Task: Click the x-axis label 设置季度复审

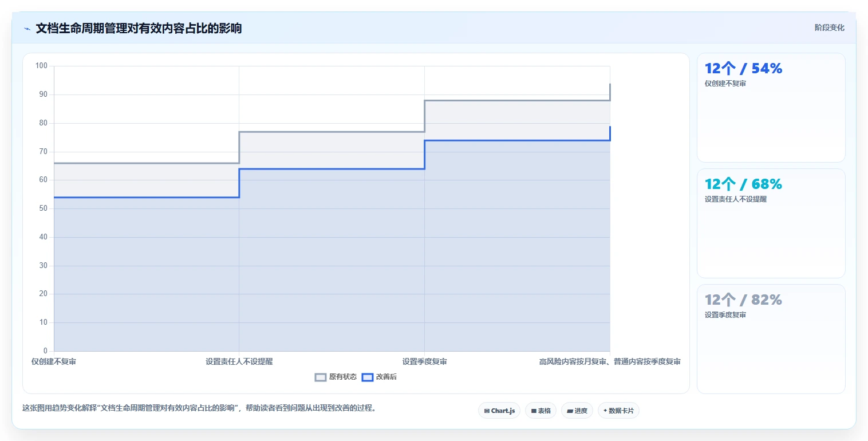Action: (425, 362)
